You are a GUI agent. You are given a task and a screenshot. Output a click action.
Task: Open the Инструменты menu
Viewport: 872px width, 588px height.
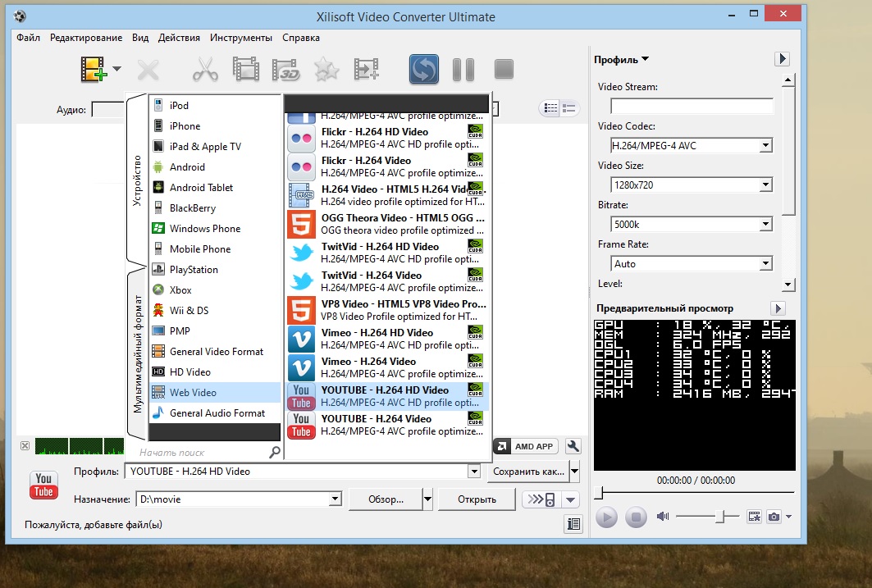pyautogui.click(x=240, y=38)
